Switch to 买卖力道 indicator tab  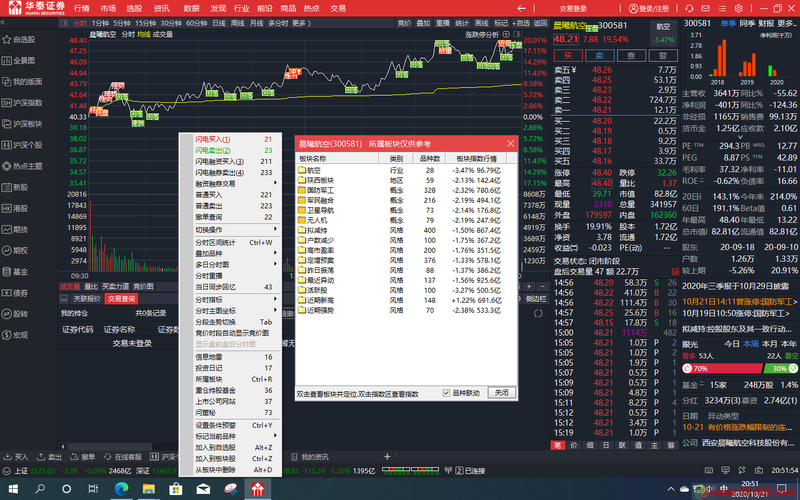tap(115, 287)
